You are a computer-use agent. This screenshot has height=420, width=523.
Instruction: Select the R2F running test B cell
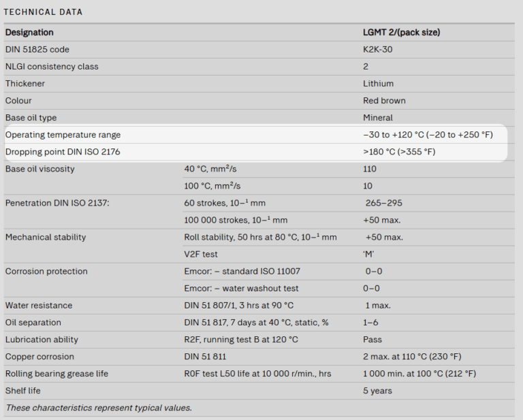pyautogui.click(x=241, y=340)
